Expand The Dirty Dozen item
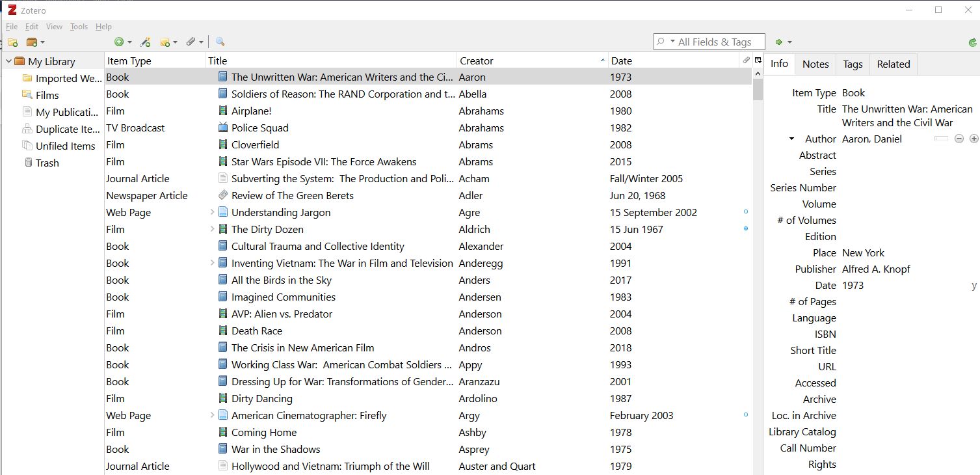This screenshot has height=475, width=980. (212, 229)
